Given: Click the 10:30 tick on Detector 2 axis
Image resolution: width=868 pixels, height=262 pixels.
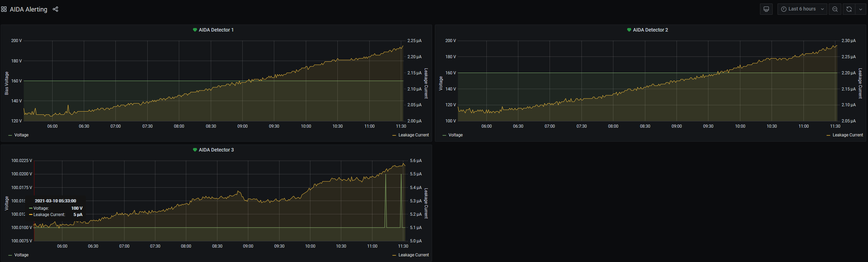Looking at the screenshot, I should 772,126.
